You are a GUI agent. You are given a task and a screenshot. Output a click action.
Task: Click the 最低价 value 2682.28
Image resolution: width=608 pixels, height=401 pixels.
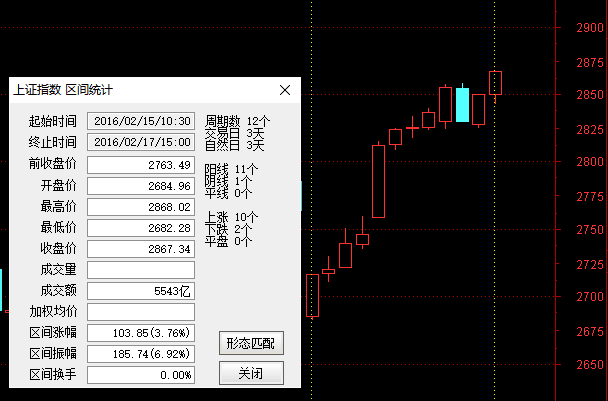[x=141, y=228]
